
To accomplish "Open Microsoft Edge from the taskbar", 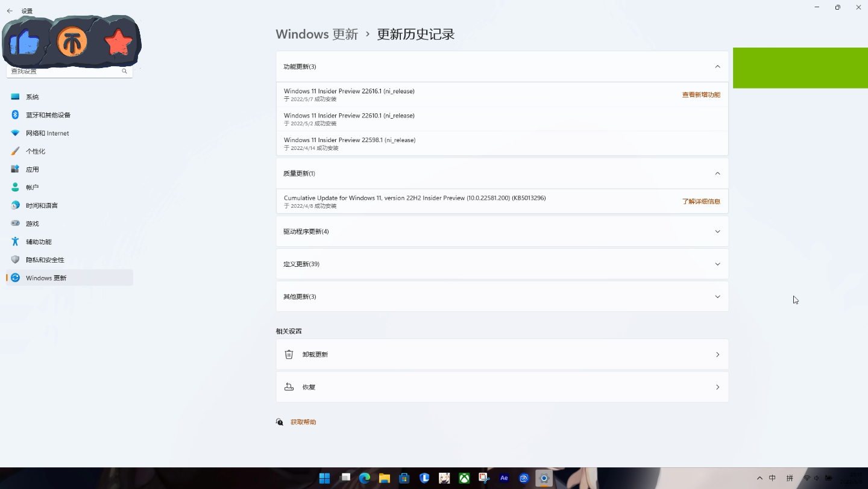I will point(364,478).
